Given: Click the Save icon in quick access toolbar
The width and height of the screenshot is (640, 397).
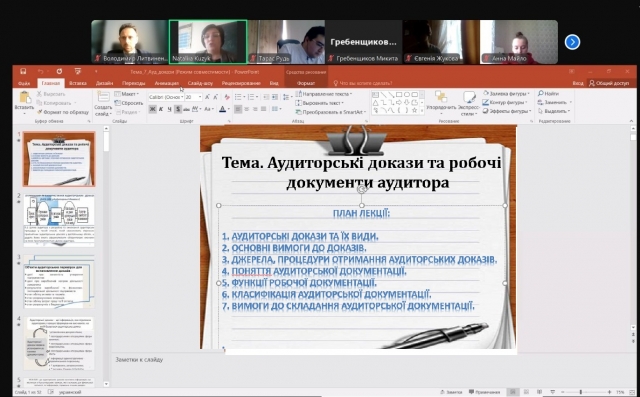Looking at the screenshot, I should tap(23, 71).
